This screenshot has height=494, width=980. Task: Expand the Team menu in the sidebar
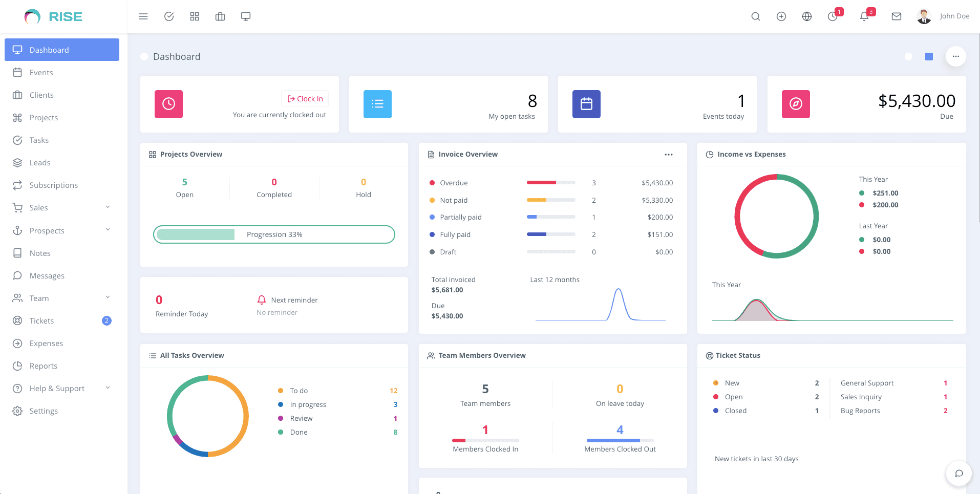point(39,298)
